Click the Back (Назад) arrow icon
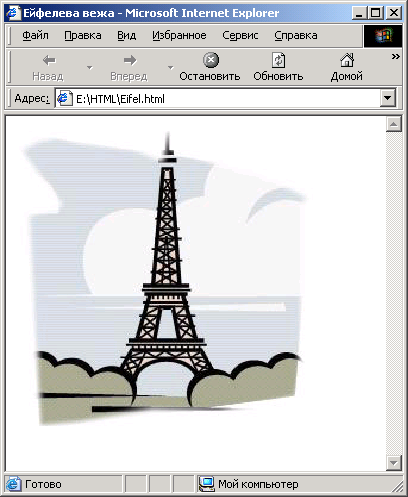Screen dimensions: 408x497 pos(49,60)
